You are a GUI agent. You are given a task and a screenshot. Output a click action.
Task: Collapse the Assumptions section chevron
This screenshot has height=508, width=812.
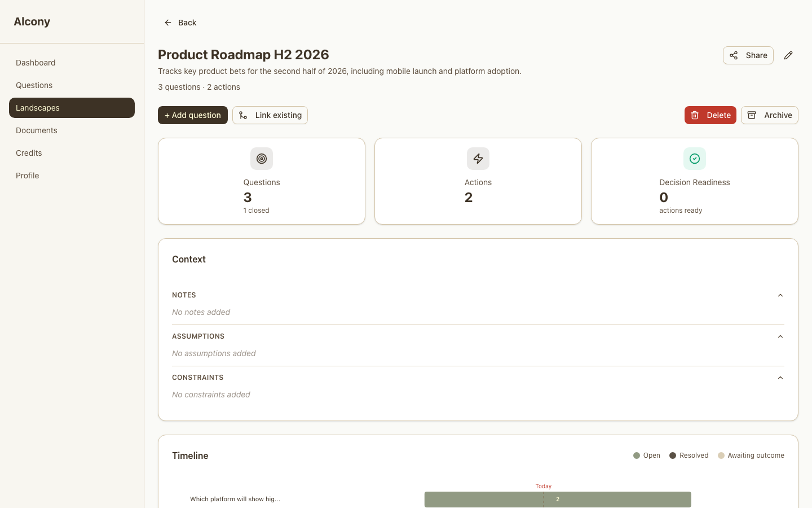tap(780, 336)
